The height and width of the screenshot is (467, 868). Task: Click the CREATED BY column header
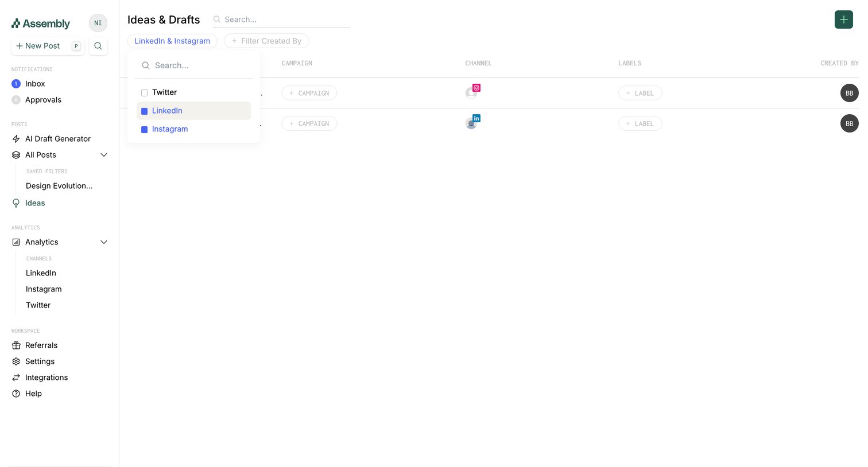pos(839,63)
